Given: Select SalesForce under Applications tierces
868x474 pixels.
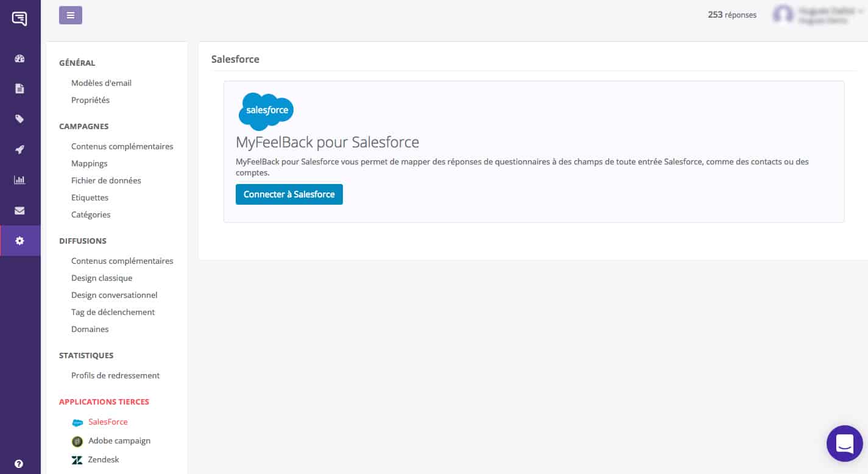Looking at the screenshot, I should pos(108,422).
